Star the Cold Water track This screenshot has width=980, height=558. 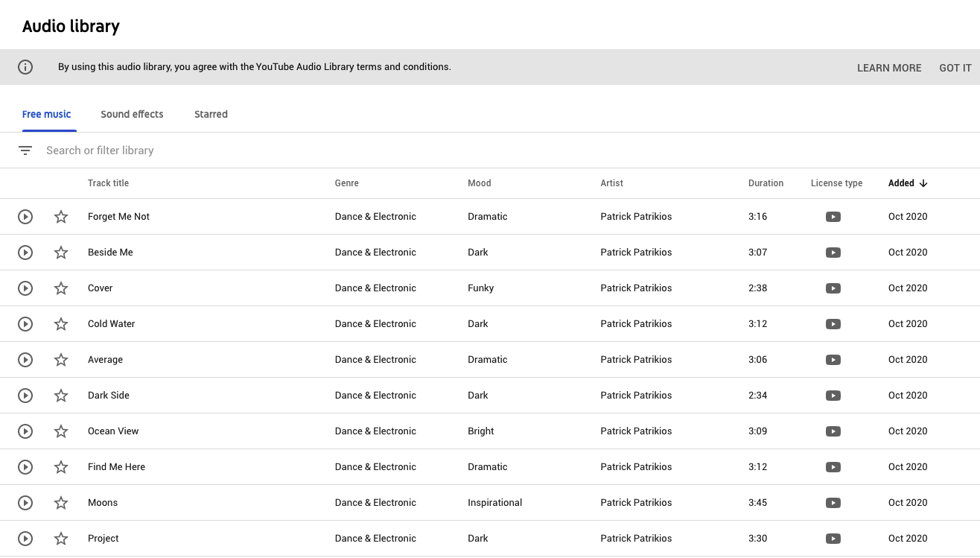61,324
